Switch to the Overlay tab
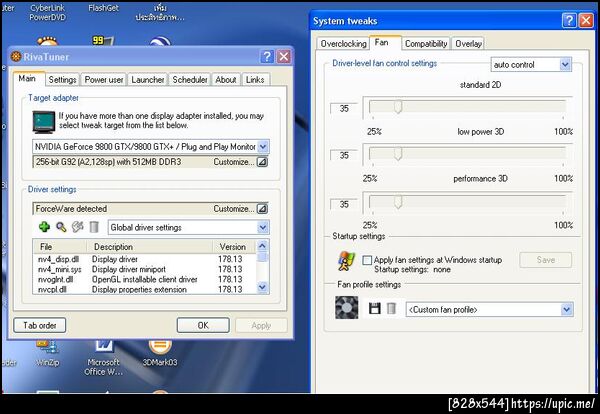This screenshot has height=414, width=600. pos(468,44)
